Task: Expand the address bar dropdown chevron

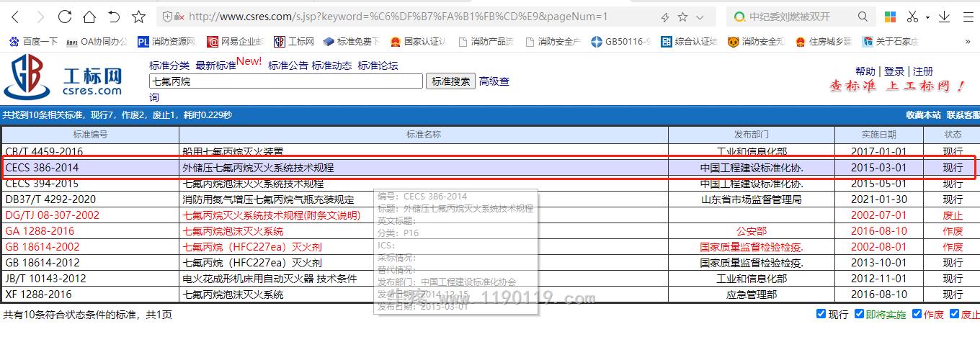Action: tap(700, 17)
